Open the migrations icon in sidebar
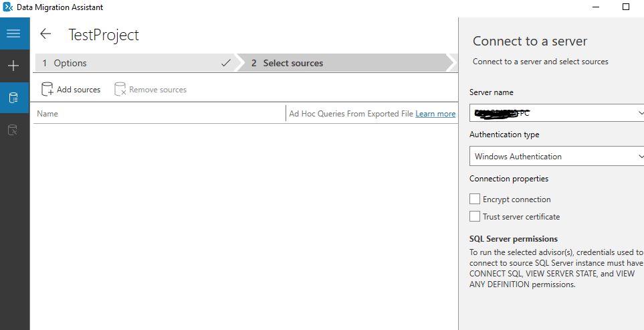This screenshot has height=330, width=644. pos(13,129)
